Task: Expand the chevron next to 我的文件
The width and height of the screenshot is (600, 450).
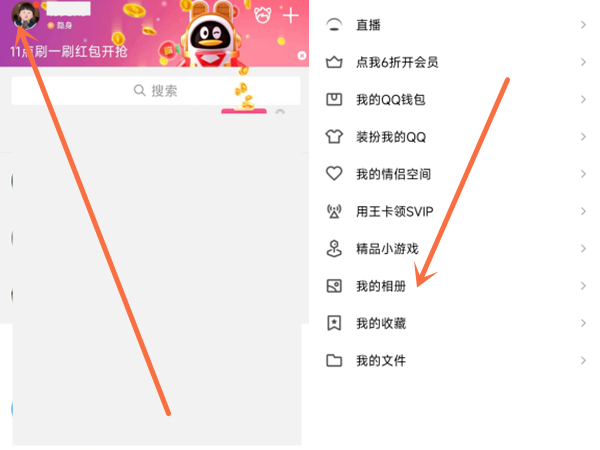Action: 583,360
